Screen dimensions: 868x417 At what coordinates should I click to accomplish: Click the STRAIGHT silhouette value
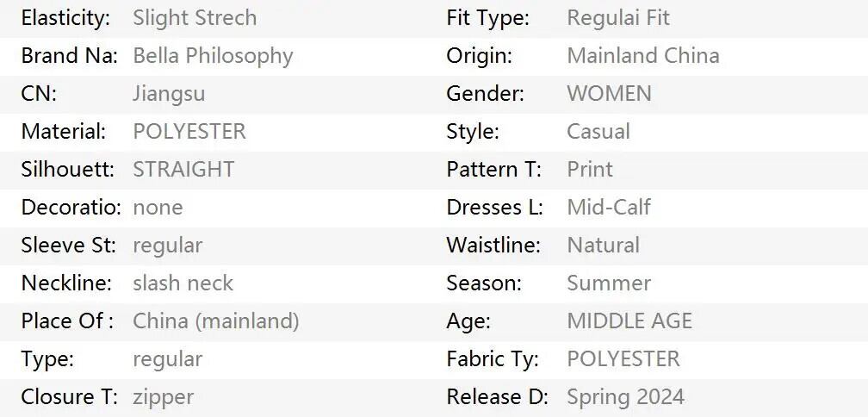tap(183, 170)
